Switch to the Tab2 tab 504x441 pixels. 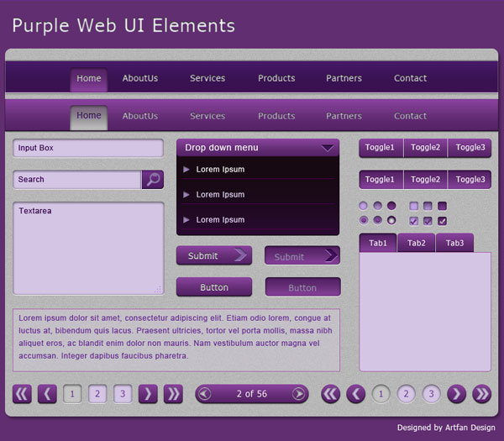point(417,244)
